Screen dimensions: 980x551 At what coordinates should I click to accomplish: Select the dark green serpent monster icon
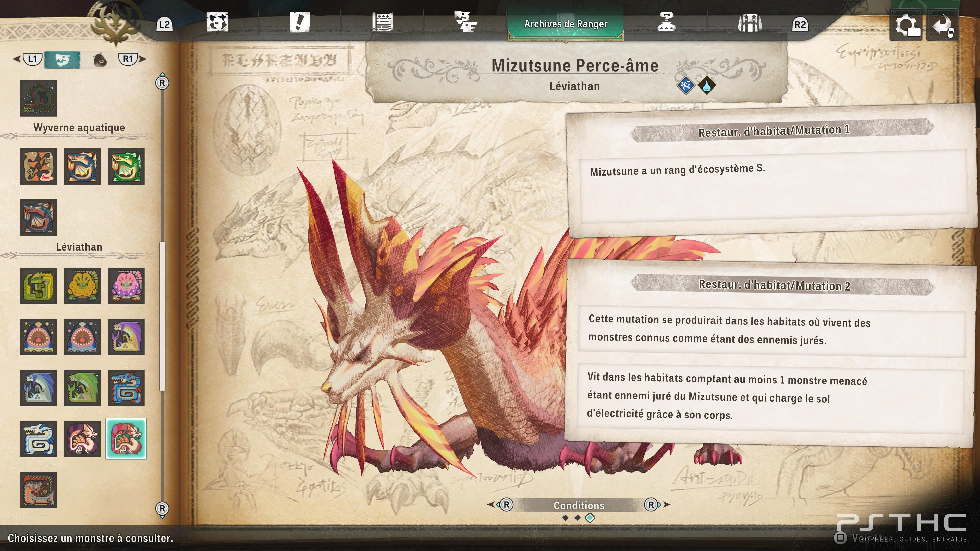(39, 98)
